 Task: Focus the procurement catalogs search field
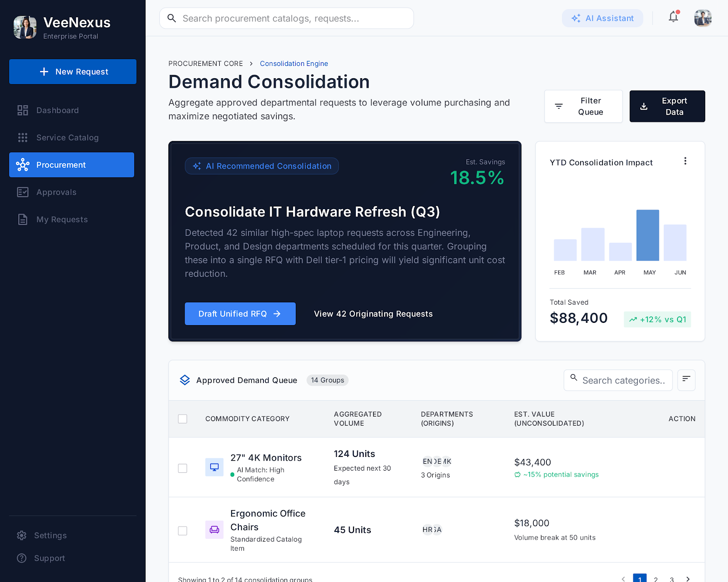[287, 18]
